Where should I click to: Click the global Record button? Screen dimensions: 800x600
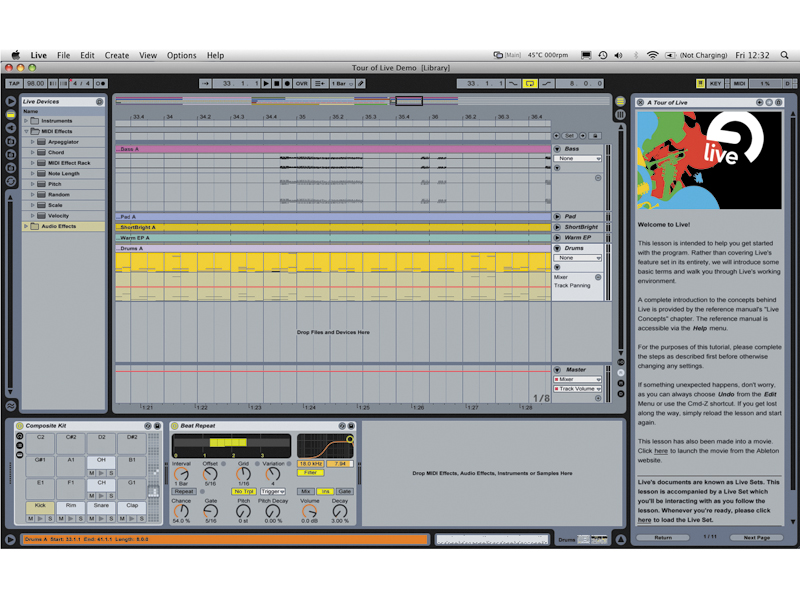pos(287,83)
